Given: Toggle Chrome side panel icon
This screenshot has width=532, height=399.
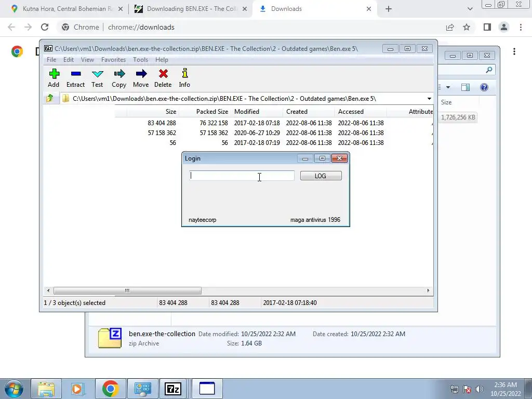Looking at the screenshot, I should tap(487, 27).
